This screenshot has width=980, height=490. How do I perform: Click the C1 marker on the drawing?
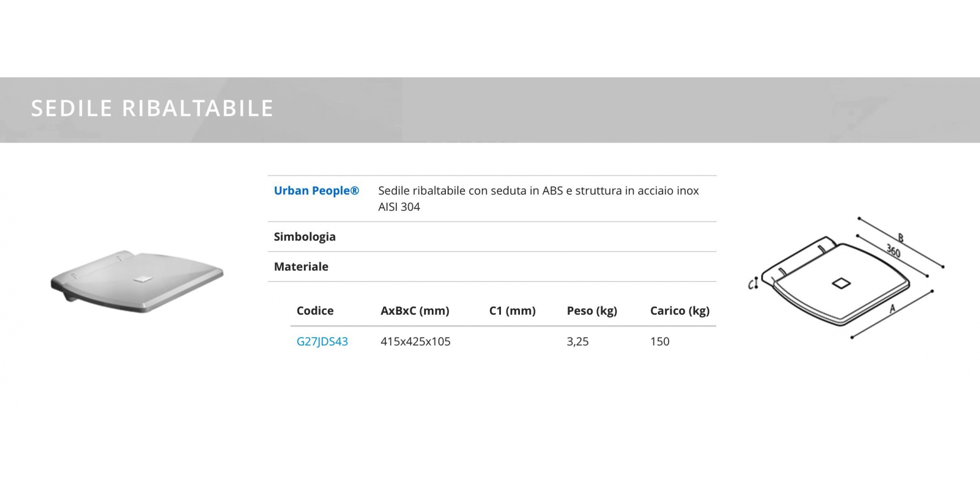pos(752,284)
